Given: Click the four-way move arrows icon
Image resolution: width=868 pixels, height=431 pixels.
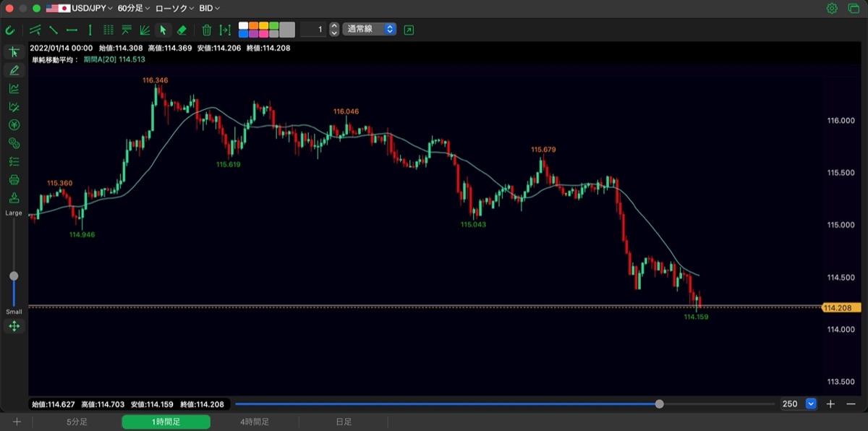Looking at the screenshot, I should pos(14,326).
